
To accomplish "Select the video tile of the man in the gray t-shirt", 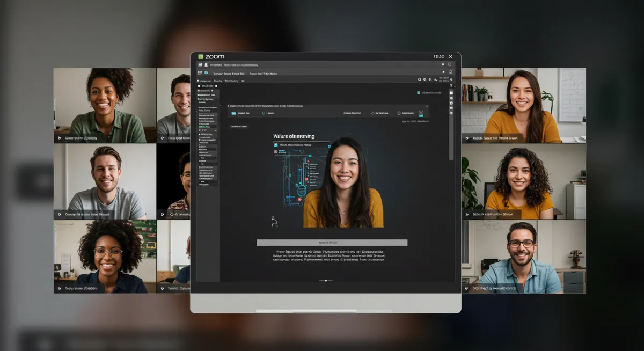I will [x=105, y=181].
